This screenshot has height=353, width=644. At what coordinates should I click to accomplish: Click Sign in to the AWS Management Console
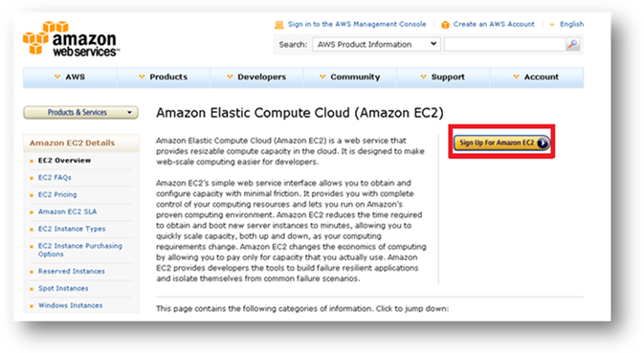click(x=357, y=24)
